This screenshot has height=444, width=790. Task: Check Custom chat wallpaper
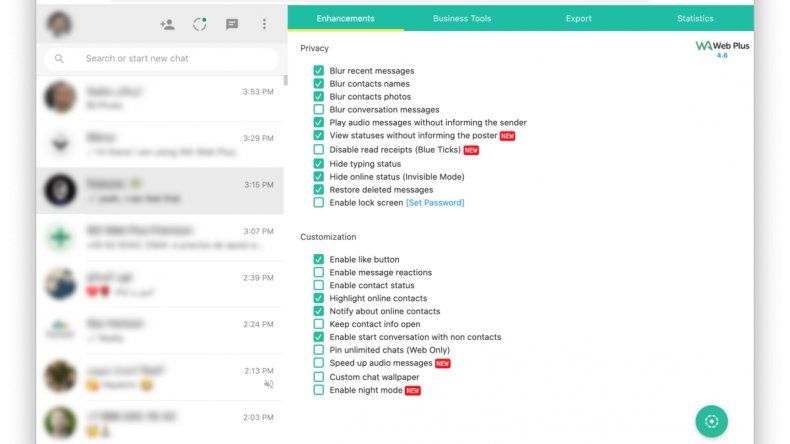coord(318,377)
